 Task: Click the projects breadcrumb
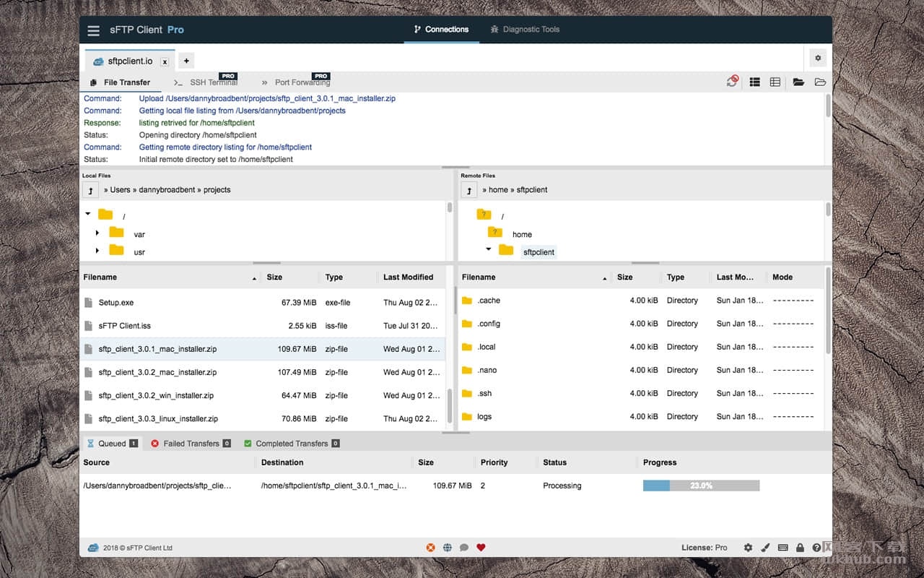tap(217, 190)
